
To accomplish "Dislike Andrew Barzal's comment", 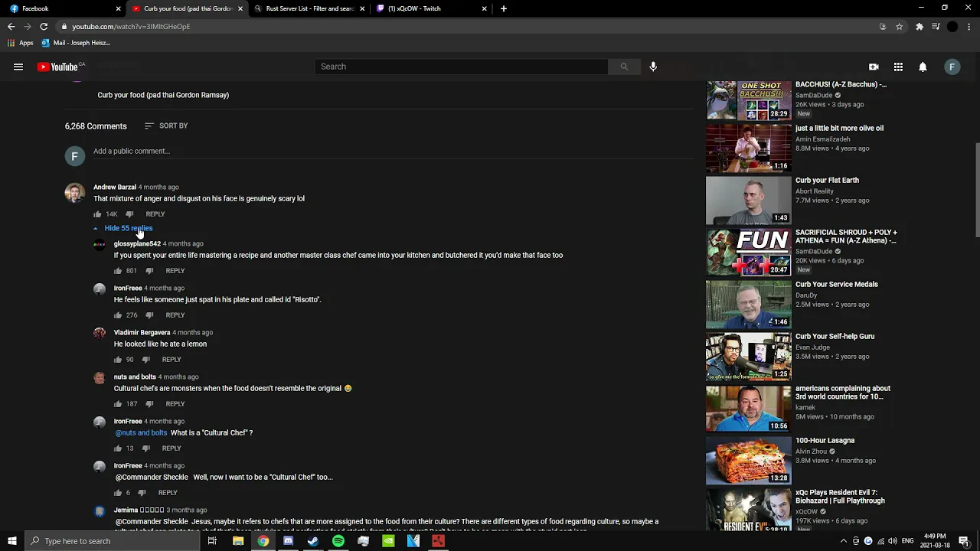I will click(x=129, y=214).
